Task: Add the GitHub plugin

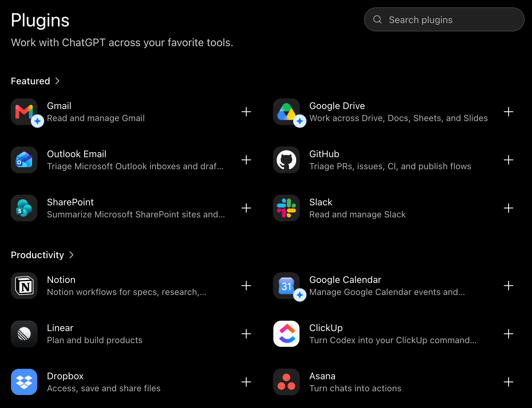Action: click(x=509, y=160)
